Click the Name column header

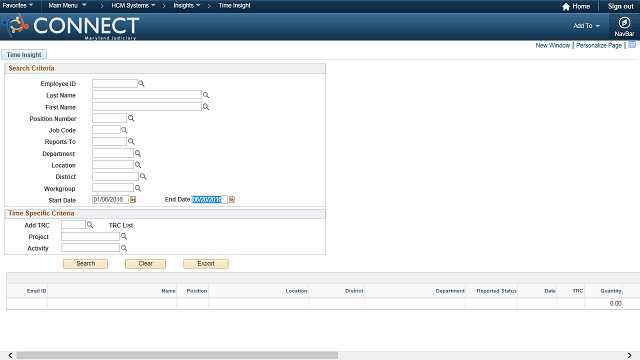coord(168,291)
